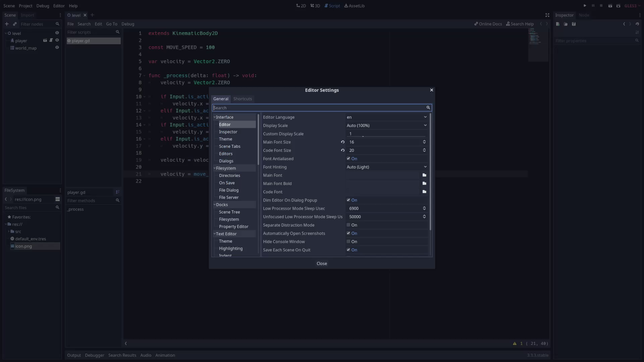Switch to Import dock tab
The image size is (644, 362).
coord(27,15)
